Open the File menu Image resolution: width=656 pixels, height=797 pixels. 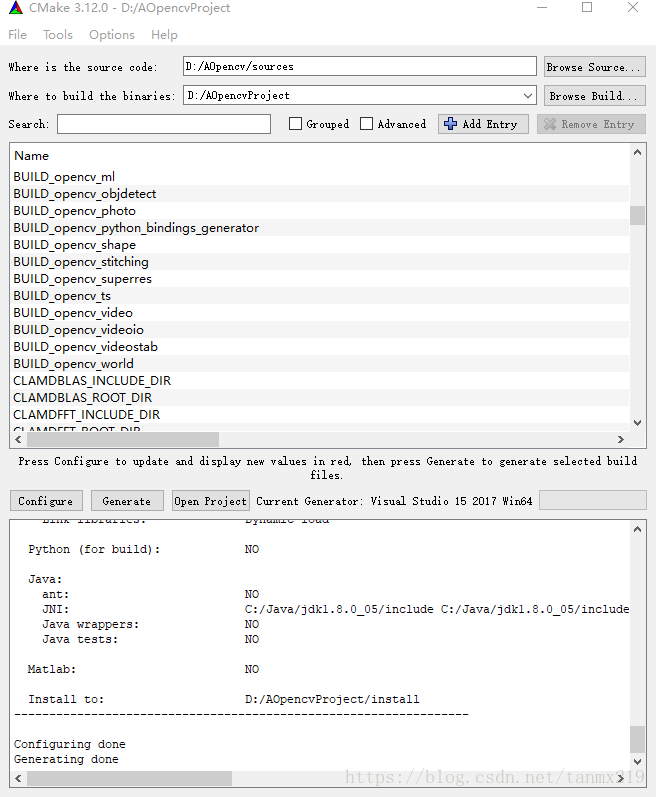(x=17, y=35)
